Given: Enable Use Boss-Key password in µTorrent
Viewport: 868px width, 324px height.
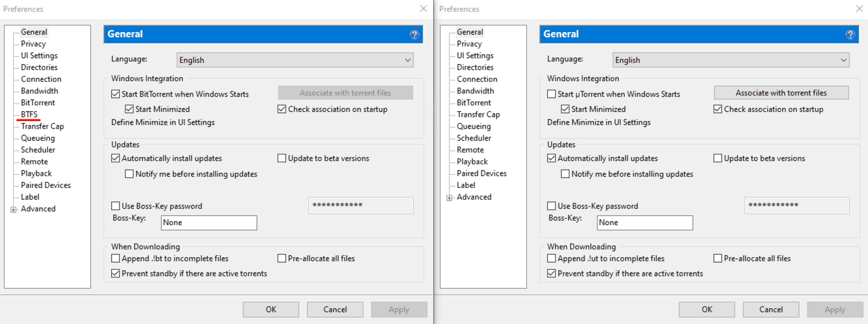Looking at the screenshot, I should click(x=552, y=206).
